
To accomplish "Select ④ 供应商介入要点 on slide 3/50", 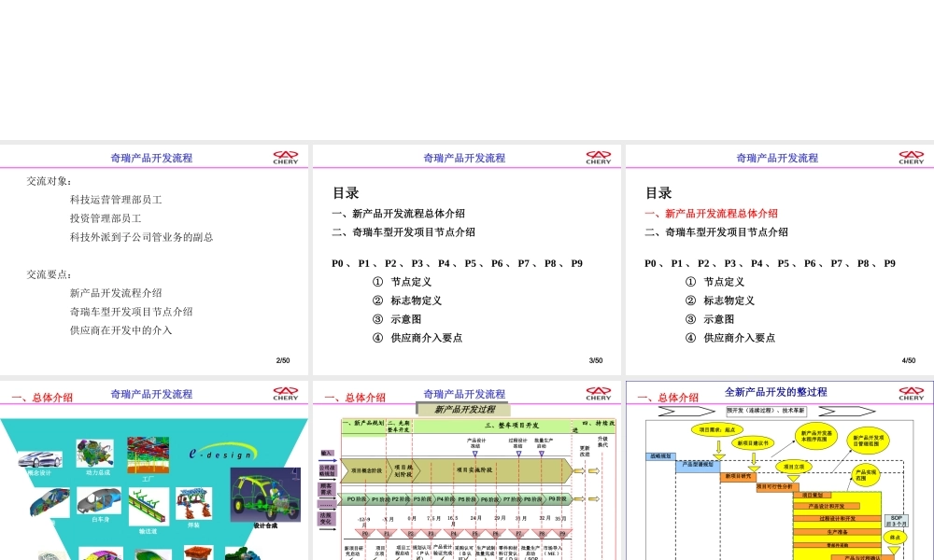I will (x=417, y=338).
